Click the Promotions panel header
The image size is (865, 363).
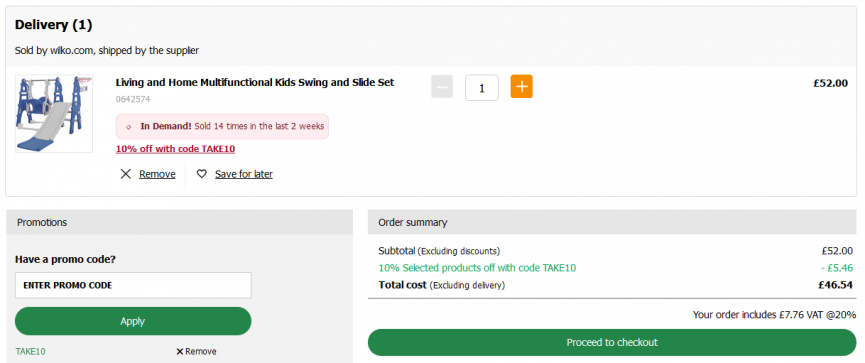[x=179, y=222]
